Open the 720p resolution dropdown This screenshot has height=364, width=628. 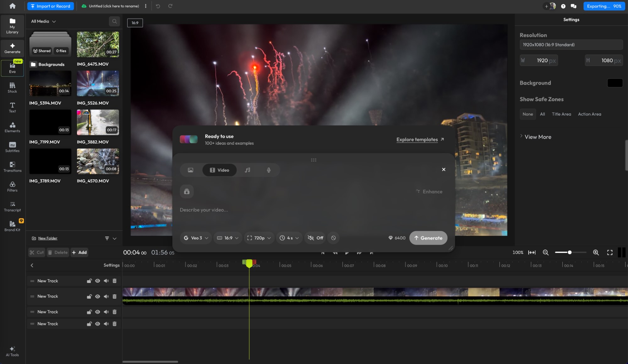click(259, 238)
